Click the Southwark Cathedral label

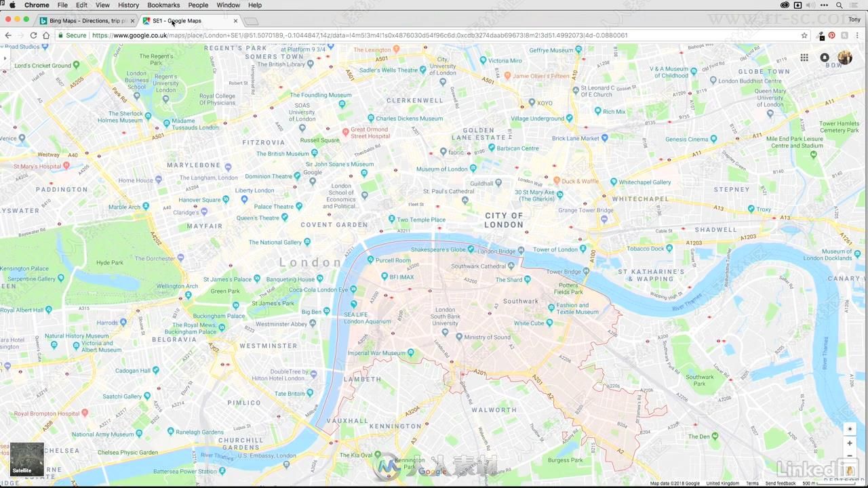[x=479, y=266]
